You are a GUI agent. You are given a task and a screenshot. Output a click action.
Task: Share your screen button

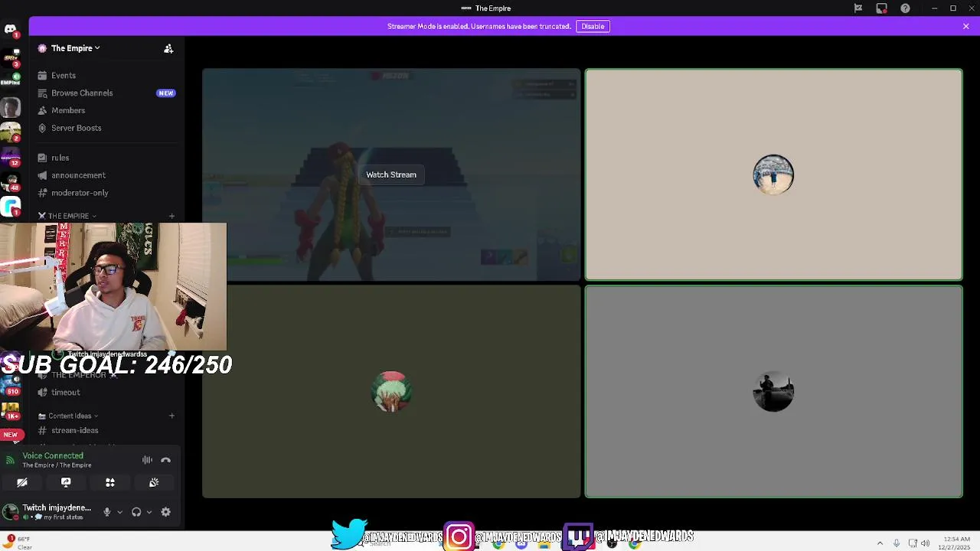(66, 482)
